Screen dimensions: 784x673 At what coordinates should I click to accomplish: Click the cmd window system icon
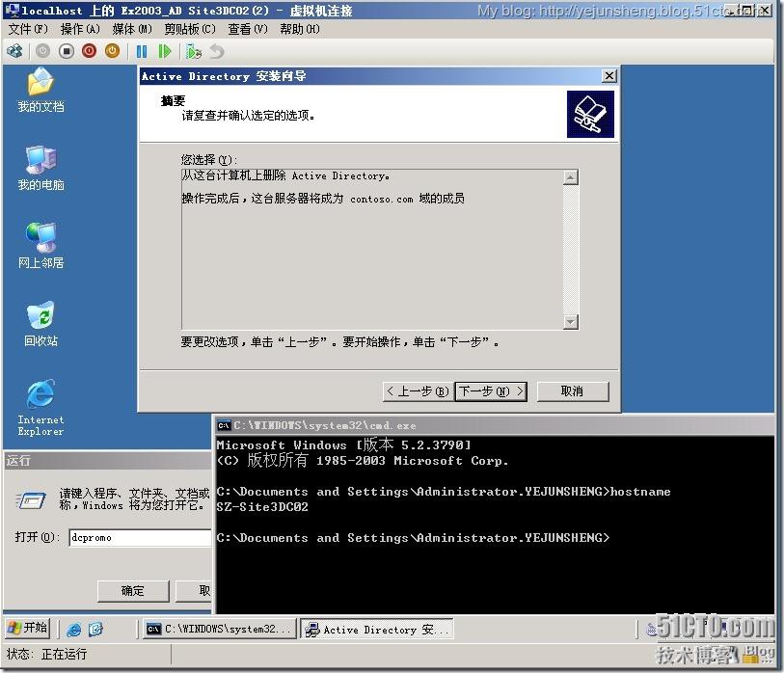(x=224, y=425)
